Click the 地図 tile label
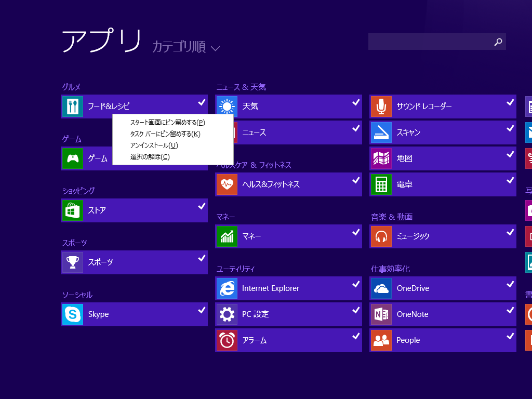 (x=404, y=158)
